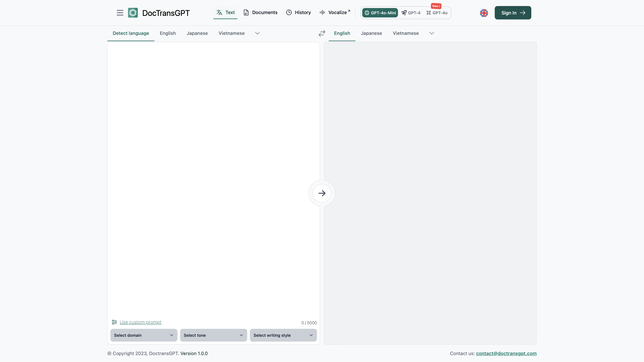
Task: Click the DocTransGPT logo icon
Action: point(133,13)
